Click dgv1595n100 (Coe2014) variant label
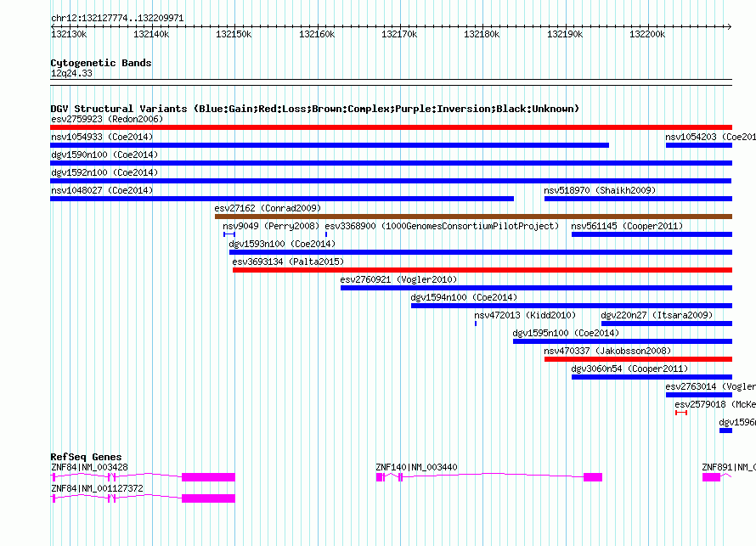The height and width of the screenshot is (546, 756). 566,333
